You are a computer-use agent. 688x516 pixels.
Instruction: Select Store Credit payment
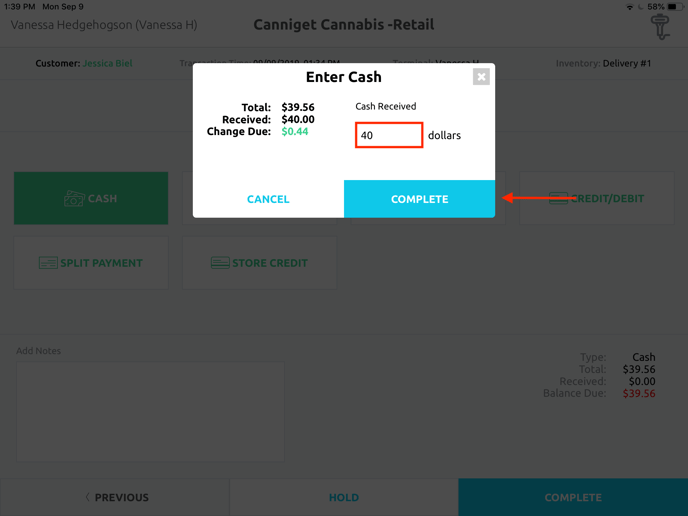pos(259,263)
